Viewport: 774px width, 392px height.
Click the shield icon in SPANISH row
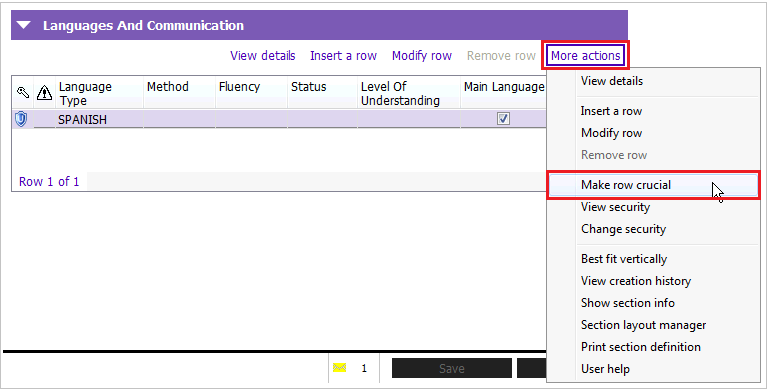tap(21, 119)
